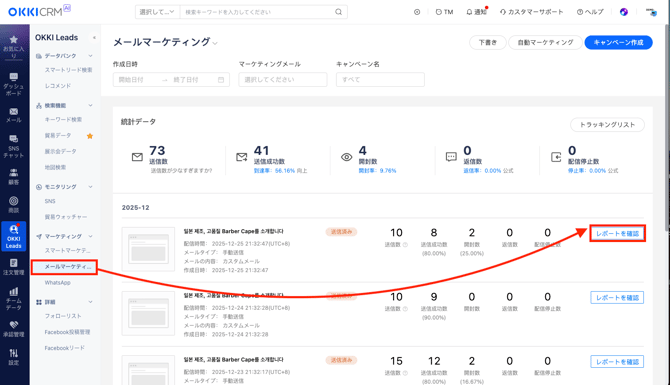Expand the メールマーケティング page title chevron

(x=215, y=43)
